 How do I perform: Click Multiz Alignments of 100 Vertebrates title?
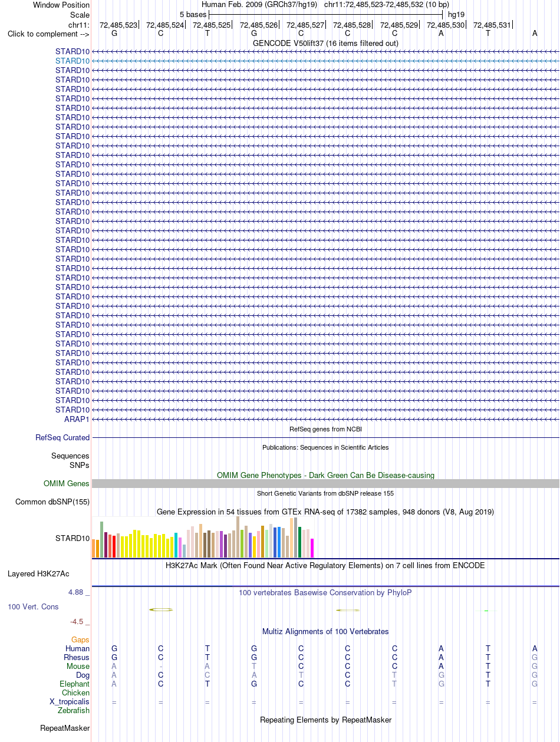point(325,631)
